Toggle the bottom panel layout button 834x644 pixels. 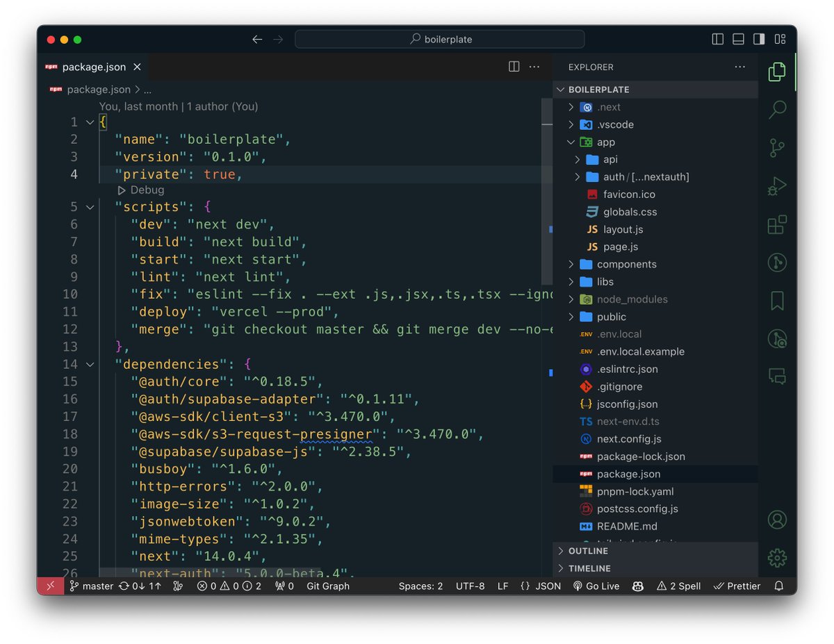(x=739, y=40)
